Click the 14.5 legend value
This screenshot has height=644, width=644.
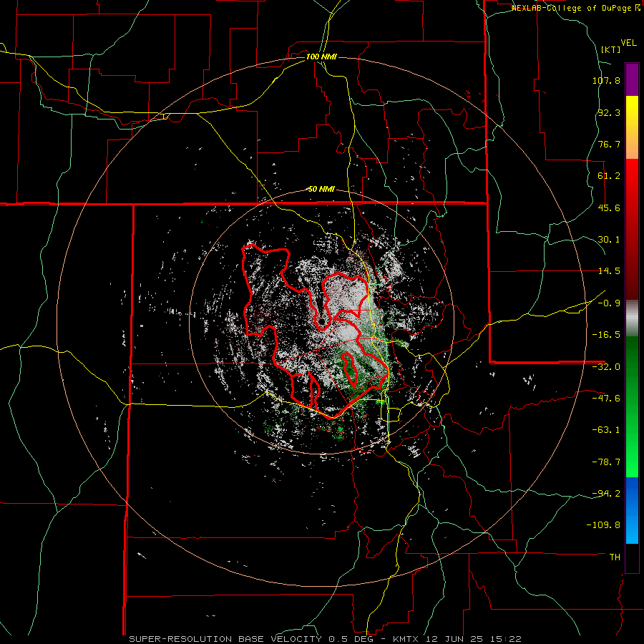[609, 271]
